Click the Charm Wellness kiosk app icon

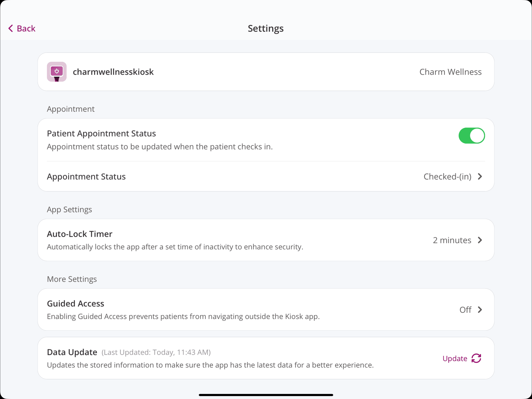click(56, 72)
